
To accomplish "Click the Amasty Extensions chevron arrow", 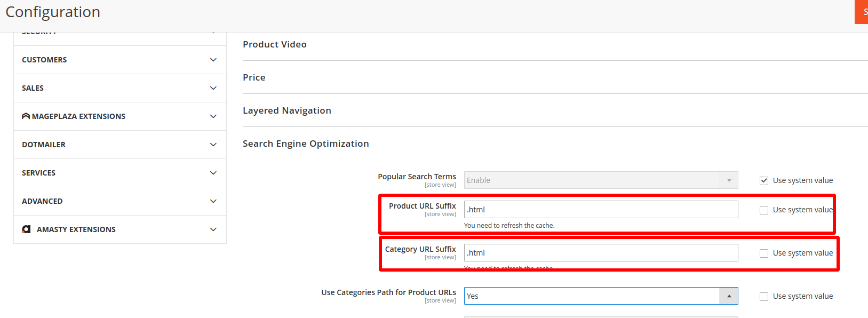I will (x=213, y=229).
